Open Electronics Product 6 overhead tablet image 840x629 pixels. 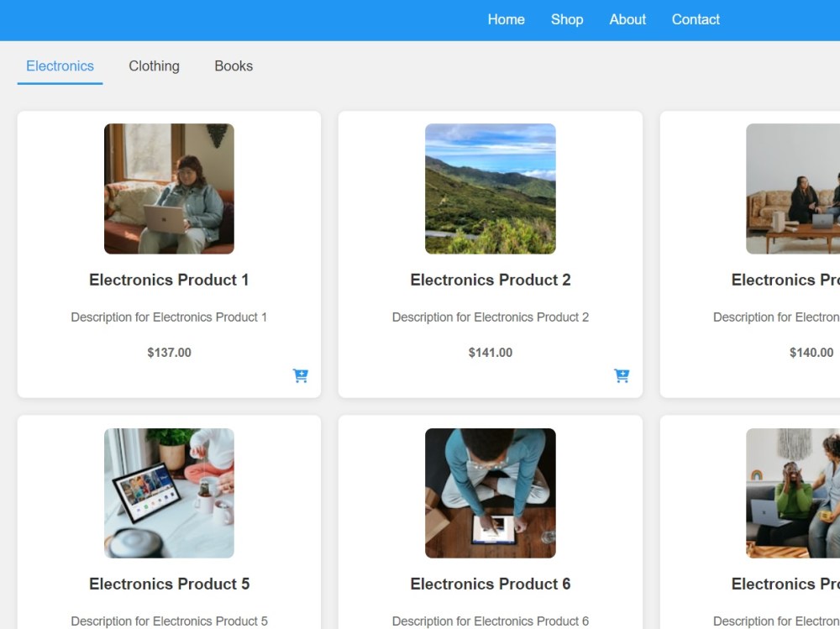pyautogui.click(x=491, y=493)
